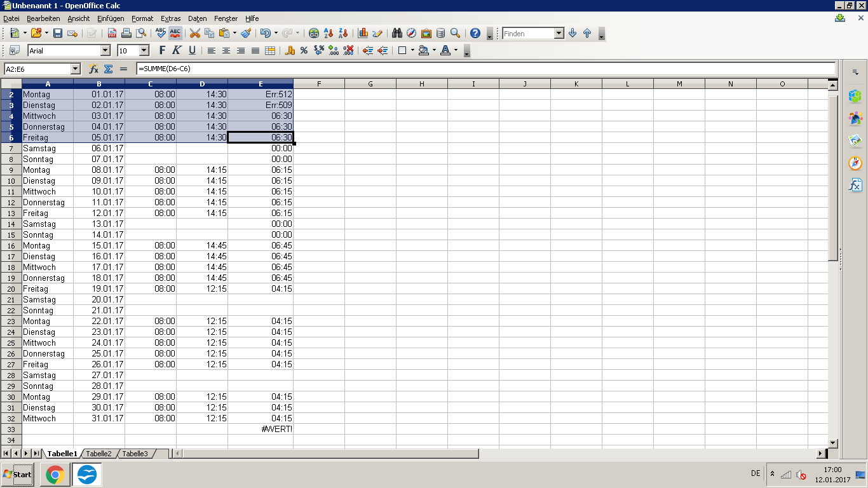Apply percent number format
The image size is (868, 488).
304,50
